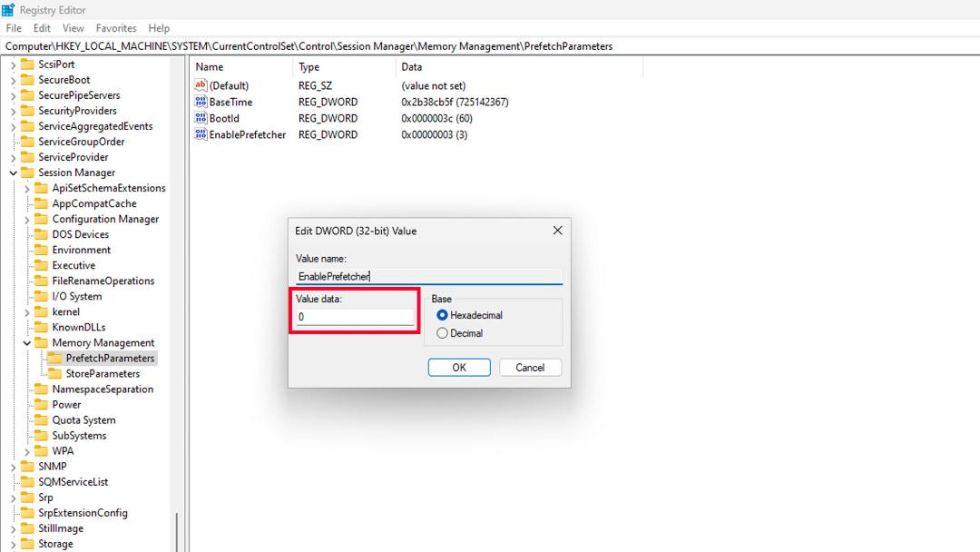The image size is (980, 552).
Task: Click the ScsiPort folder icon
Action: (x=27, y=64)
